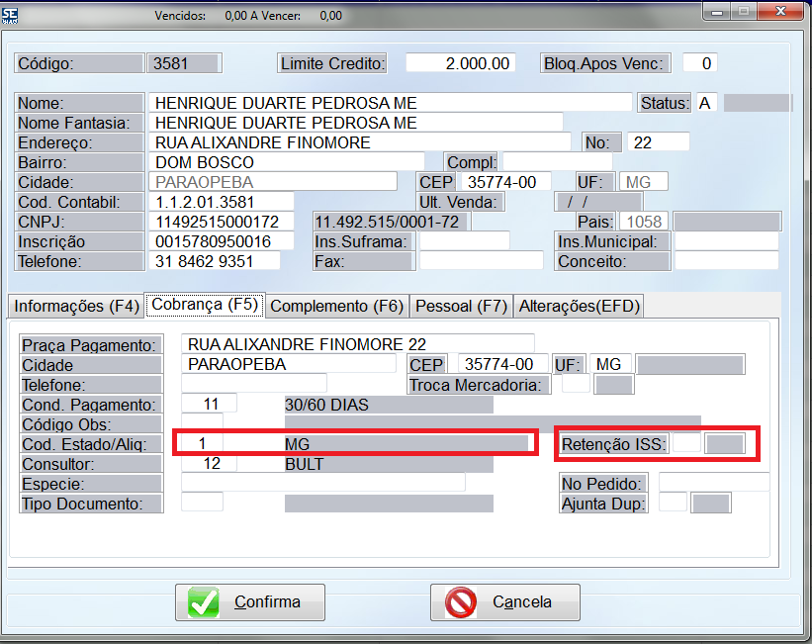
Task: Click the green checkmark Confirma icon
Action: click(204, 601)
